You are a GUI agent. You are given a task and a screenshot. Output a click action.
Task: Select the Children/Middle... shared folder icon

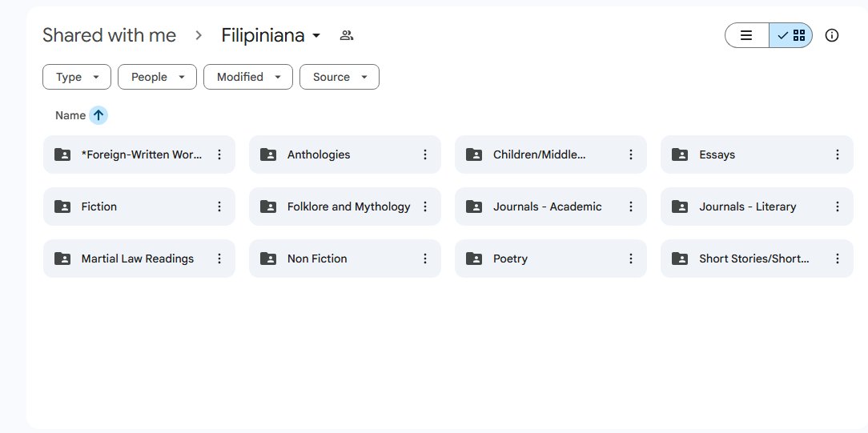[x=474, y=154]
